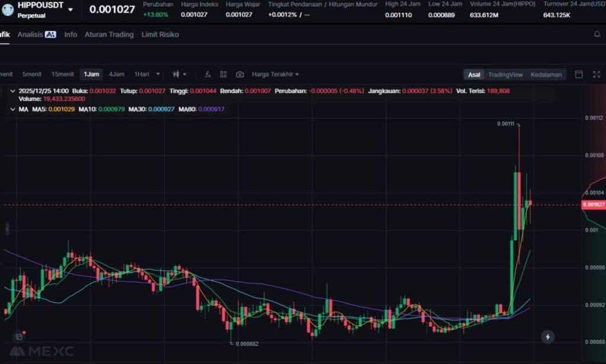The height and width of the screenshot is (364, 606).
Task: Open the Aturan Trading tab
Action: [109, 34]
